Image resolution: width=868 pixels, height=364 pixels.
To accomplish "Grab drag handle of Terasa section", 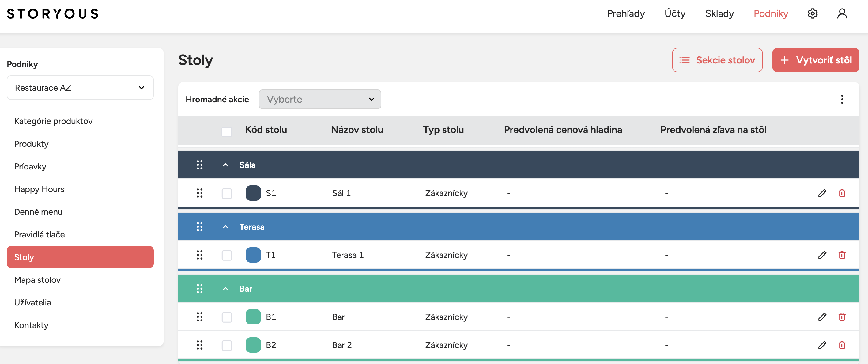I will (x=199, y=227).
